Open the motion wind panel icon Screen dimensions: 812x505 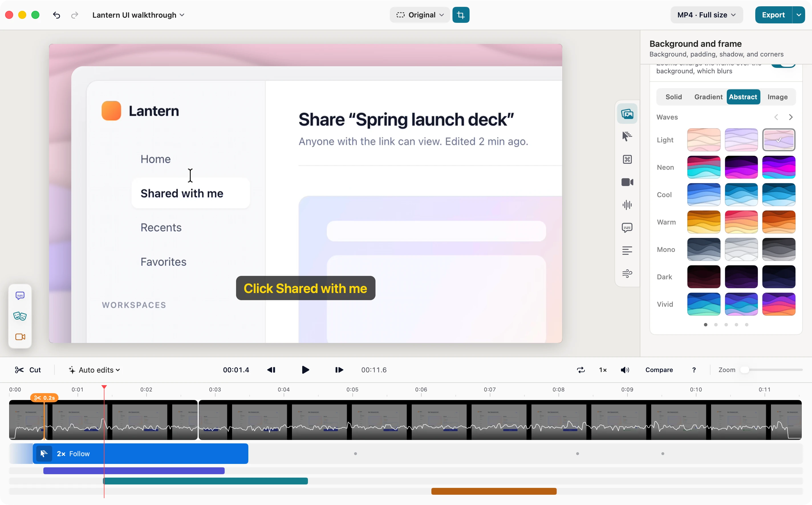(x=627, y=274)
